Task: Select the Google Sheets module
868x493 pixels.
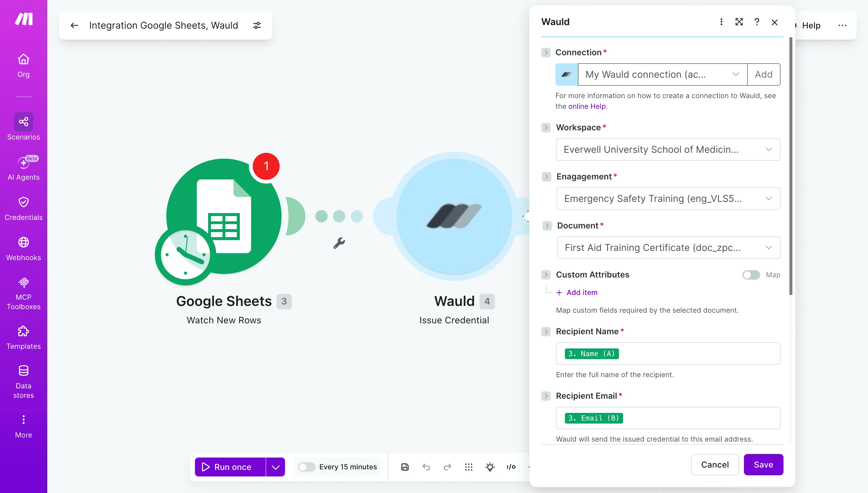Action: tap(224, 216)
